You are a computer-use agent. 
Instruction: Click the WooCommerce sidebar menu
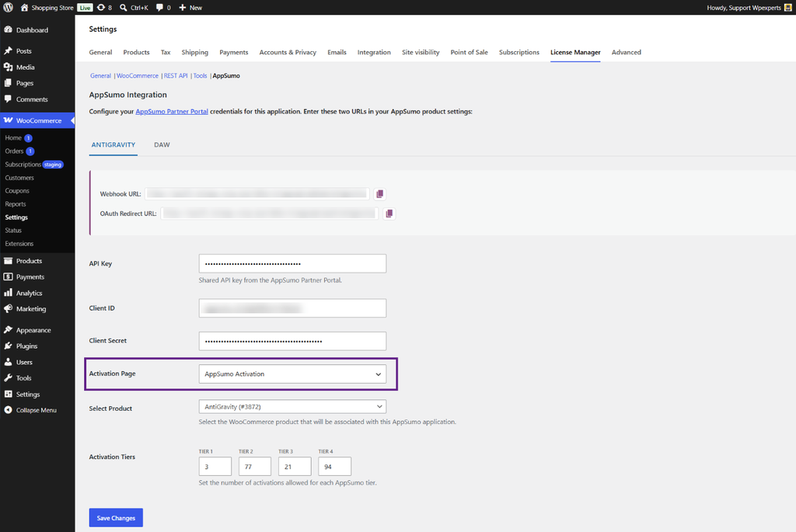[x=37, y=120]
